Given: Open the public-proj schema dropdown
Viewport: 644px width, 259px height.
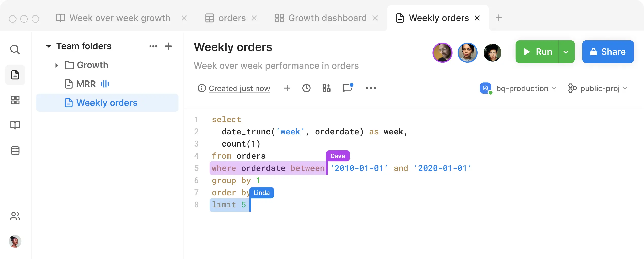Looking at the screenshot, I should point(598,88).
